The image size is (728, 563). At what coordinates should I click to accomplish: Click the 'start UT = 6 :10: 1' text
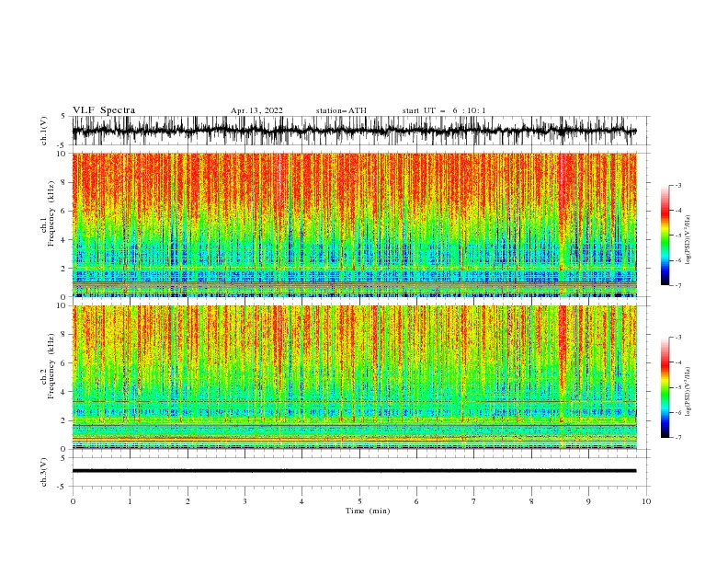(x=444, y=110)
